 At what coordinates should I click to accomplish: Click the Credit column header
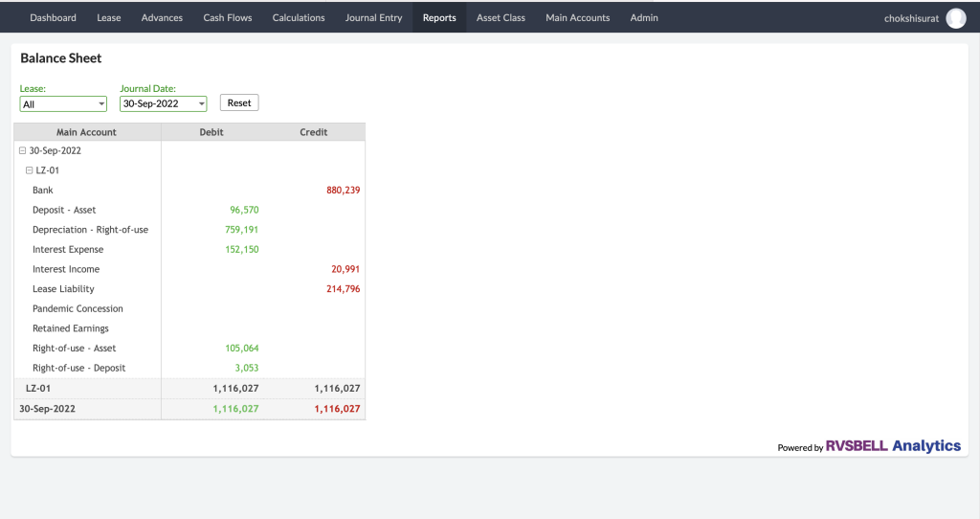[x=313, y=132]
